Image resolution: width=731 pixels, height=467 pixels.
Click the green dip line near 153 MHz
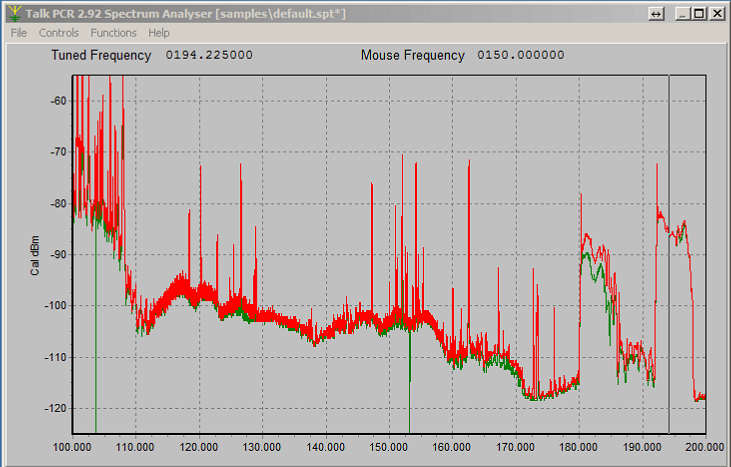(410, 382)
